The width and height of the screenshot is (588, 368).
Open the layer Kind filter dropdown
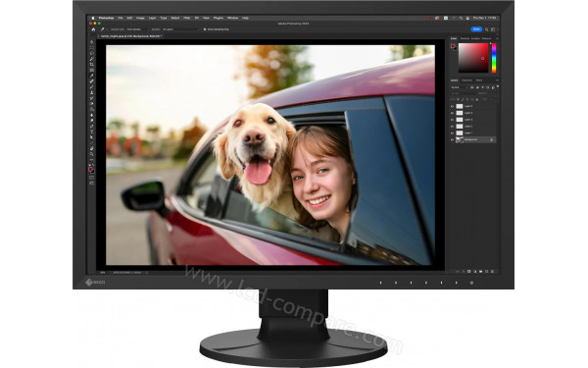(x=461, y=87)
